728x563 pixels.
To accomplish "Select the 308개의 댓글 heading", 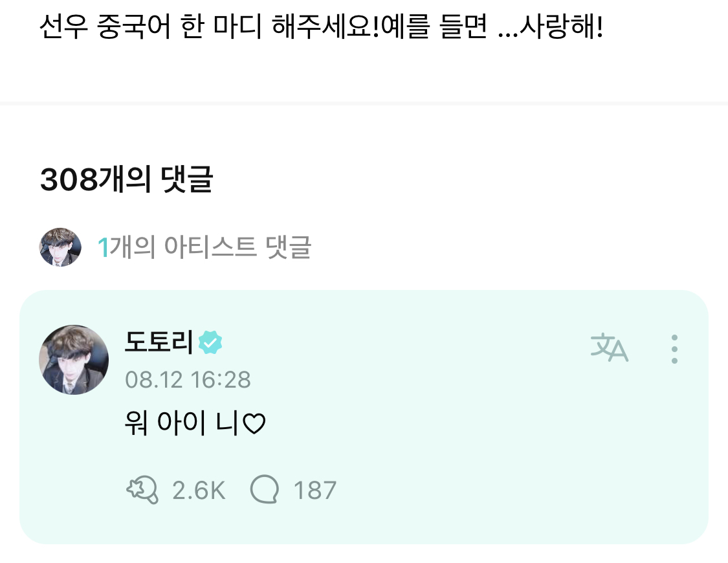I will click(126, 180).
